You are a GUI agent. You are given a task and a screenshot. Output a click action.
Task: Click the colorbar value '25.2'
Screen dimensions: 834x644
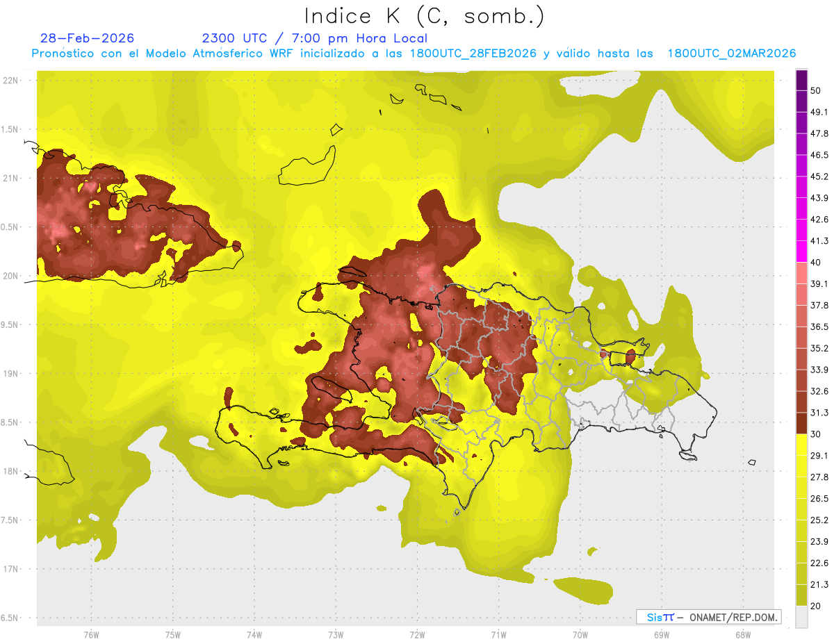point(819,520)
